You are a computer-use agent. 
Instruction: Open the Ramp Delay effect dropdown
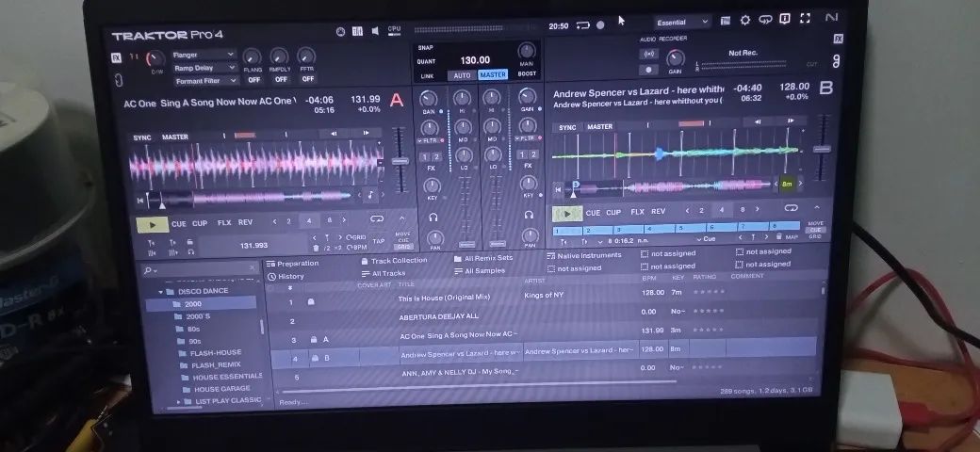(205, 68)
